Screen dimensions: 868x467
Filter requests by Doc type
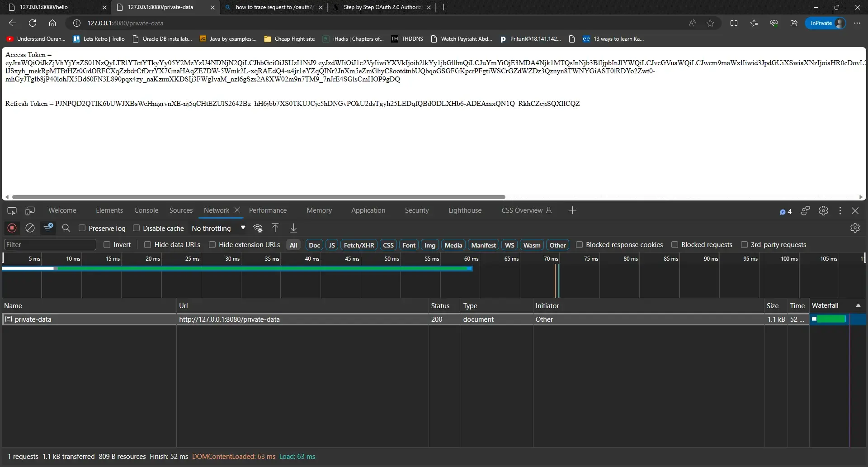click(314, 245)
